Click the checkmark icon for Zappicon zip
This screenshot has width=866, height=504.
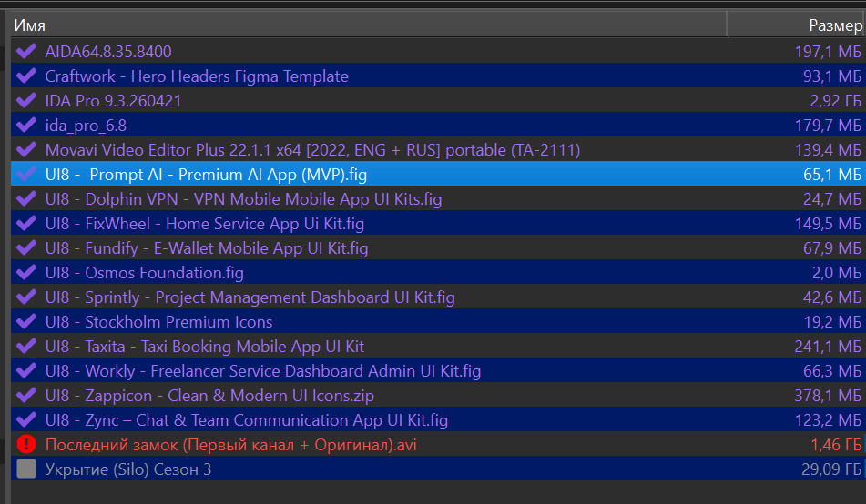click(26, 395)
